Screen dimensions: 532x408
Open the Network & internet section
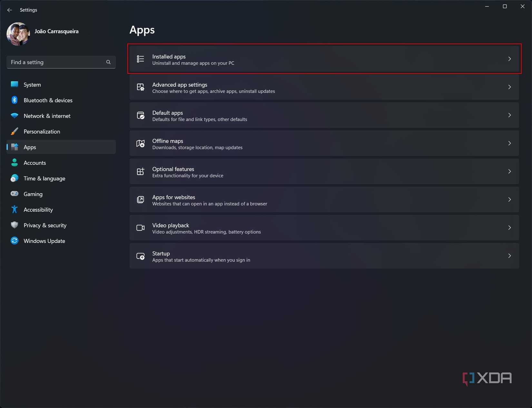point(47,116)
